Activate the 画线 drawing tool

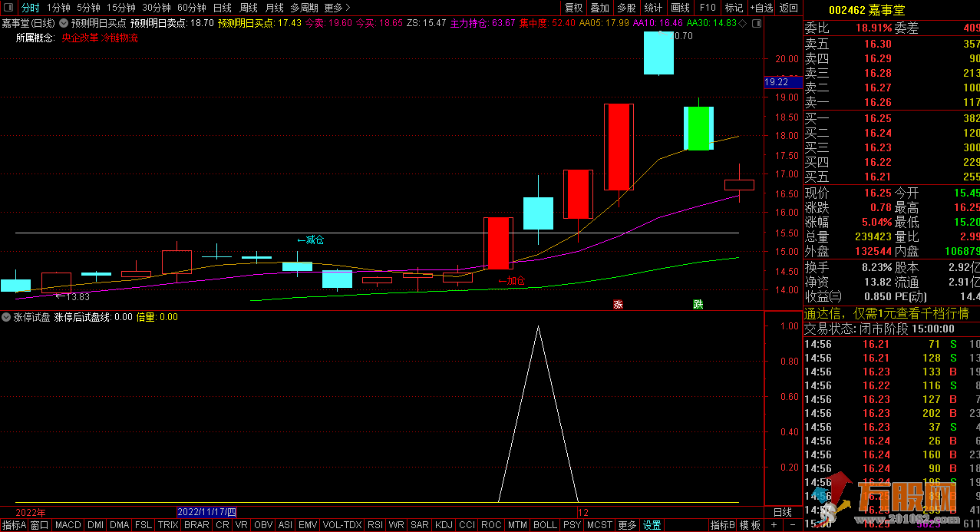681,8
